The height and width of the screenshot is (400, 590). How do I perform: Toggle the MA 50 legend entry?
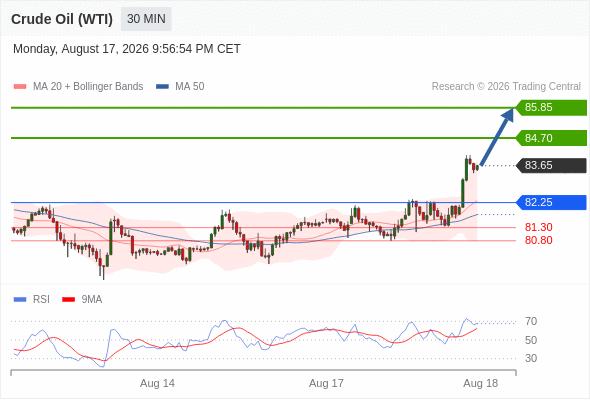click(x=180, y=87)
